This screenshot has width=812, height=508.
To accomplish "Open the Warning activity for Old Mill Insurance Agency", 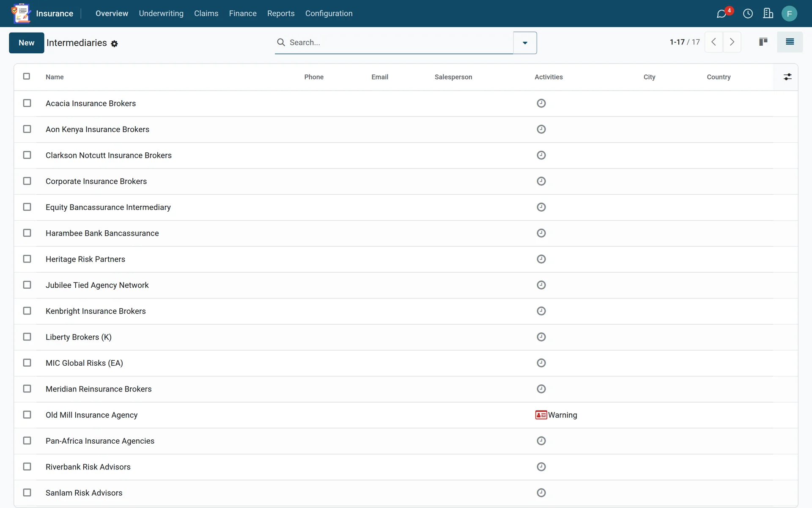I will (556, 415).
